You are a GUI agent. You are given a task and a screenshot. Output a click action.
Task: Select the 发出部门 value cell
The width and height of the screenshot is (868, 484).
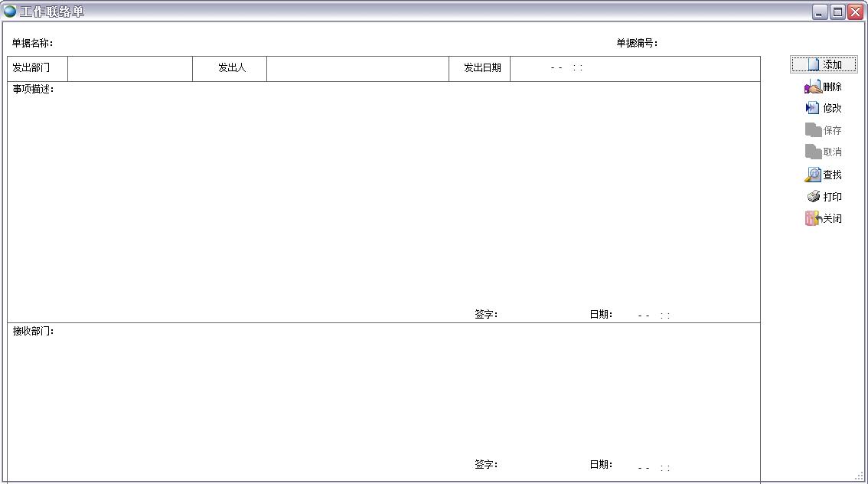[x=130, y=68]
